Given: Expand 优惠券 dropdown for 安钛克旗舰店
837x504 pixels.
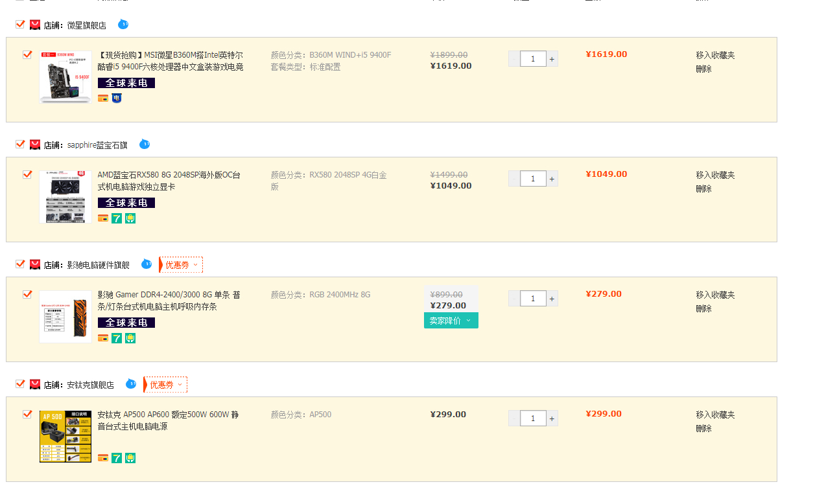Looking at the screenshot, I should click(165, 385).
